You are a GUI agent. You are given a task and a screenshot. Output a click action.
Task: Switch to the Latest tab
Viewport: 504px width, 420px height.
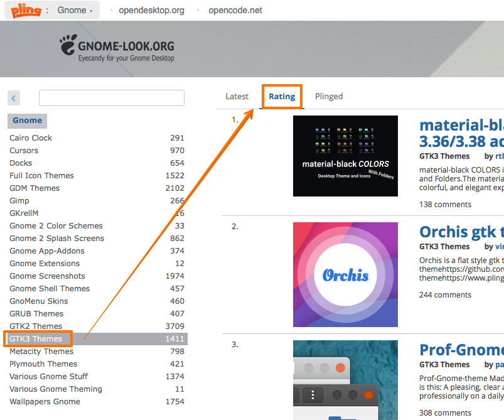[x=237, y=97]
